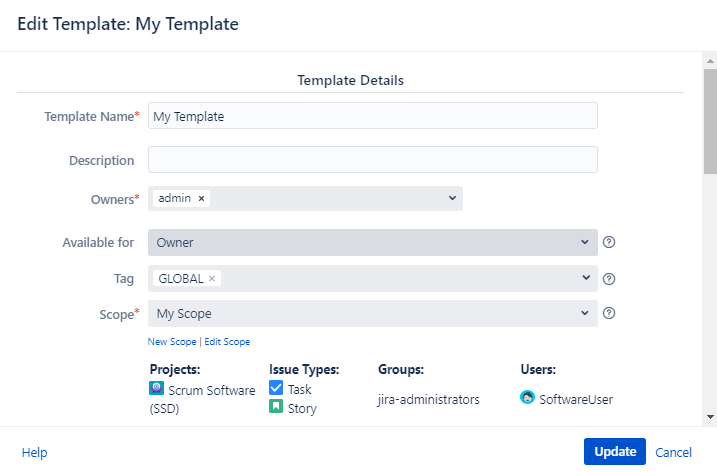
Task: Click help icon beside Tag field
Action: coord(609,279)
